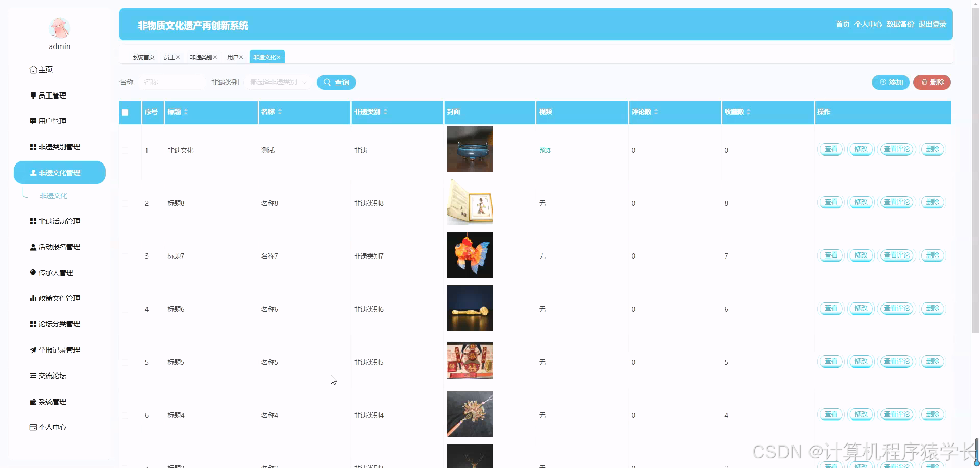
Task: Click 查看 for 标题5 row
Action: 831,361
